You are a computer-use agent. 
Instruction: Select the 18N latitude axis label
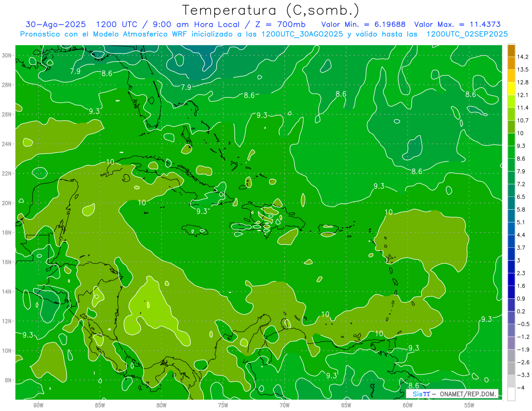(x=7, y=233)
